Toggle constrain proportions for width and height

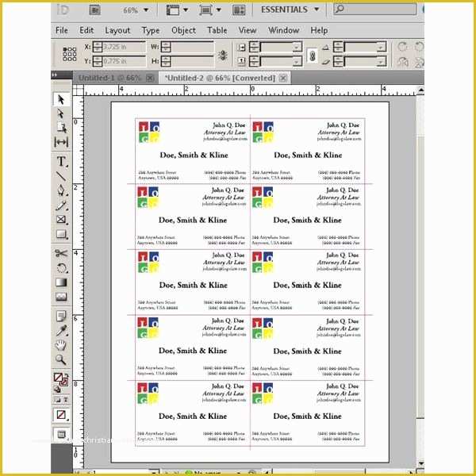click(x=222, y=56)
